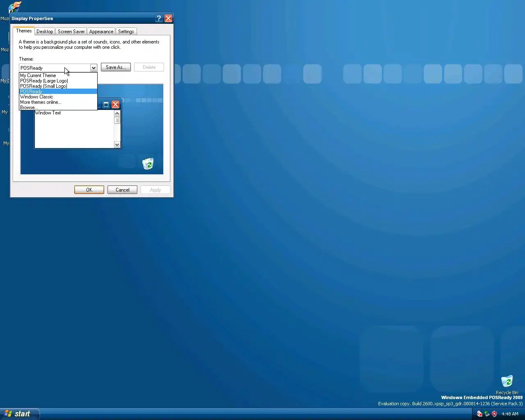Click Safely Remove Hardware tray icon
This screenshot has height=420, width=525.
[487, 414]
